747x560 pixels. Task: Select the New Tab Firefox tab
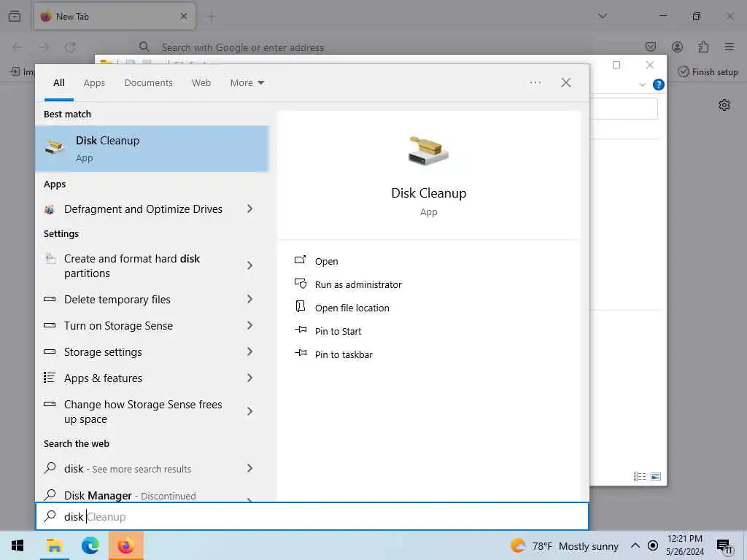tap(115, 17)
